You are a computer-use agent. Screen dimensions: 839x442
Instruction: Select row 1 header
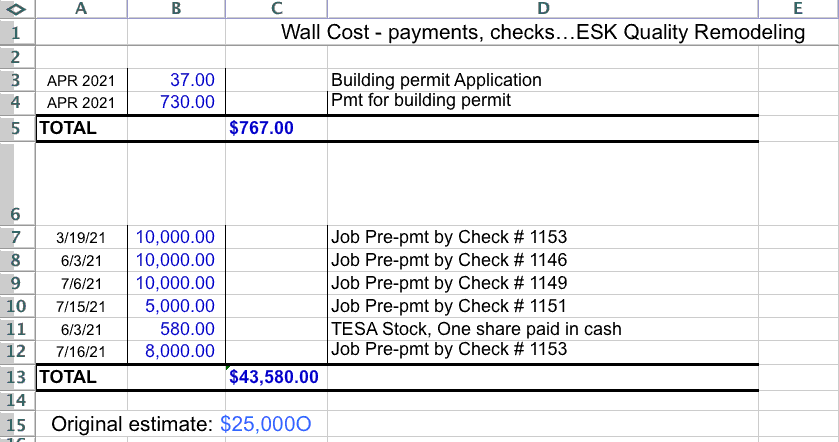(17, 32)
